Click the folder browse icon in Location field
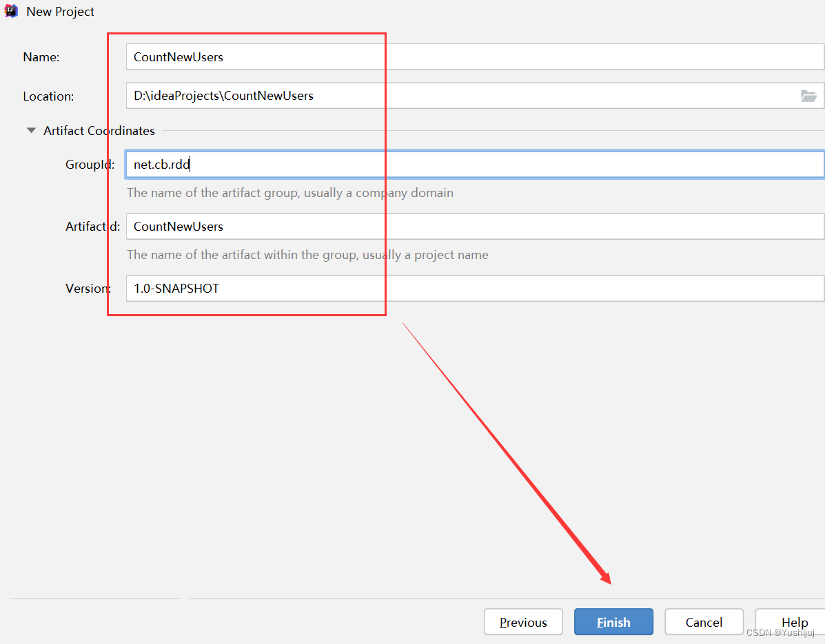825x644 pixels. [x=808, y=96]
